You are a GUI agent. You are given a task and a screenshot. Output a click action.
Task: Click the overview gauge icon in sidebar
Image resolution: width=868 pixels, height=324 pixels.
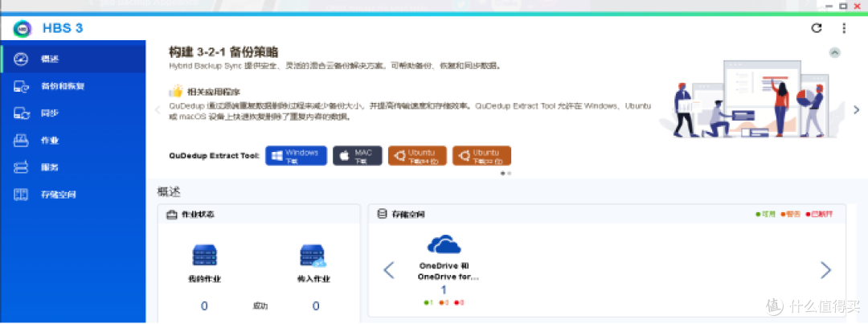[21, 59]
